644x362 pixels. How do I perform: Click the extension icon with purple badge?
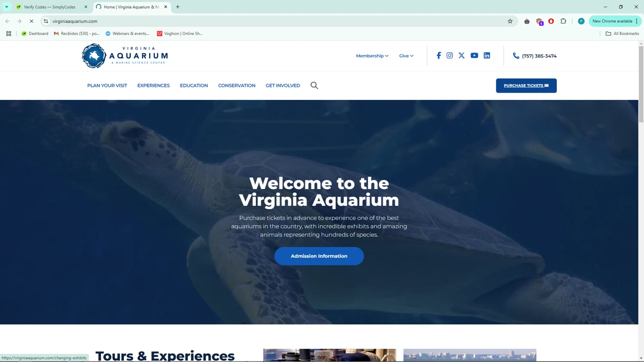(x=539, y=21)
